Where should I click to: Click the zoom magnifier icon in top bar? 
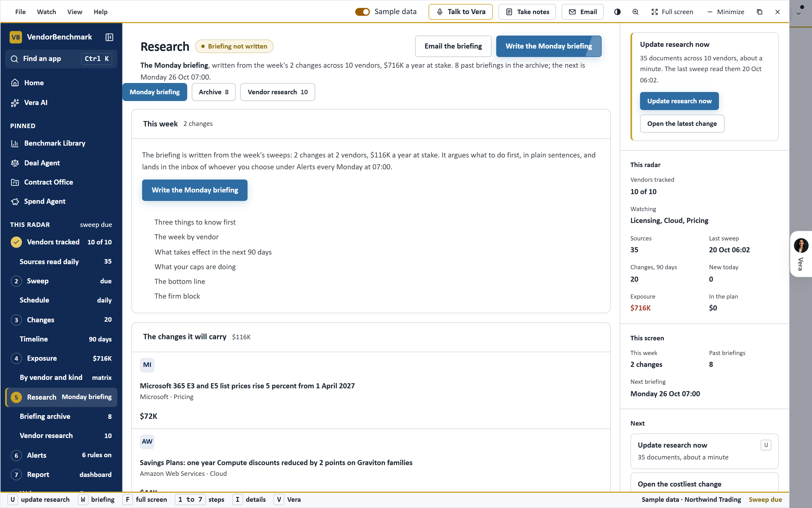point(635,12)
